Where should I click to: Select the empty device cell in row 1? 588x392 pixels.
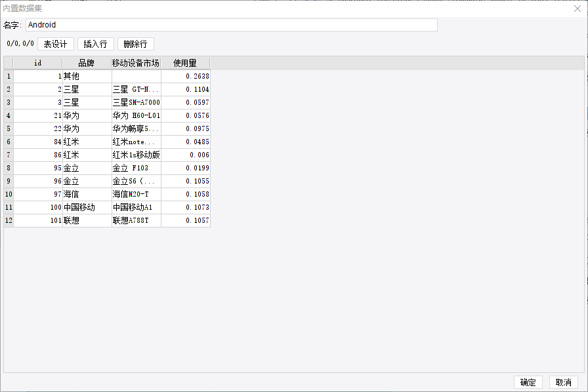136,76
